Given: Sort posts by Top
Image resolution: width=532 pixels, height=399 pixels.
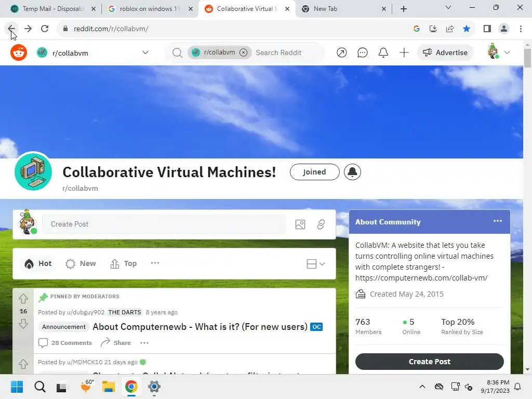Looking at the screenshot, I should click(x=124, y=263).
